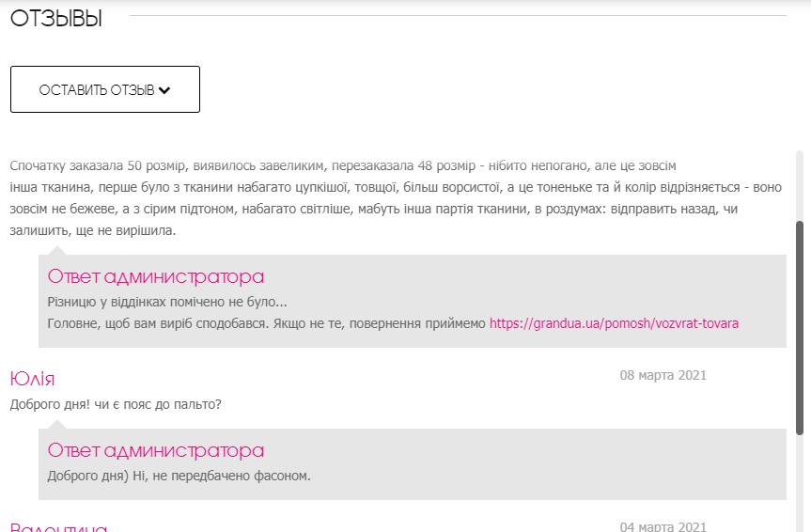Click the ОТЗЫВЫ section heading
This screenshot has height=532, width=811.
click(55, 18)
